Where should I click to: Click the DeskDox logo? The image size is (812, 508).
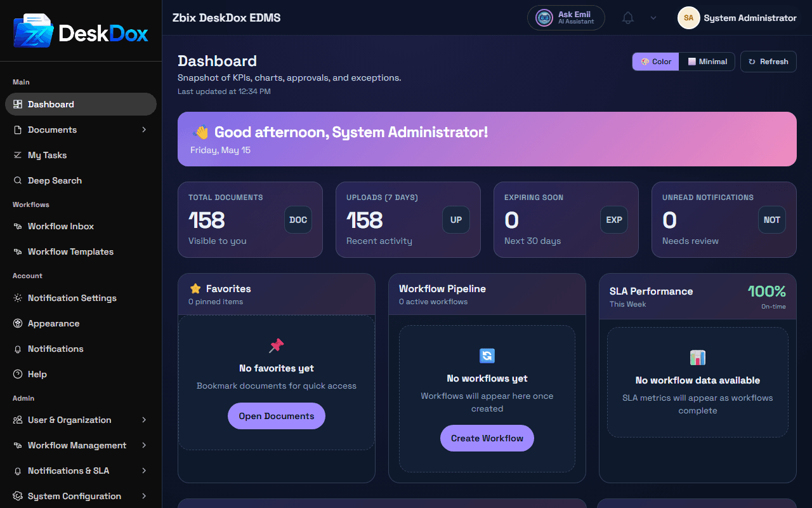(x=81, y=30)
